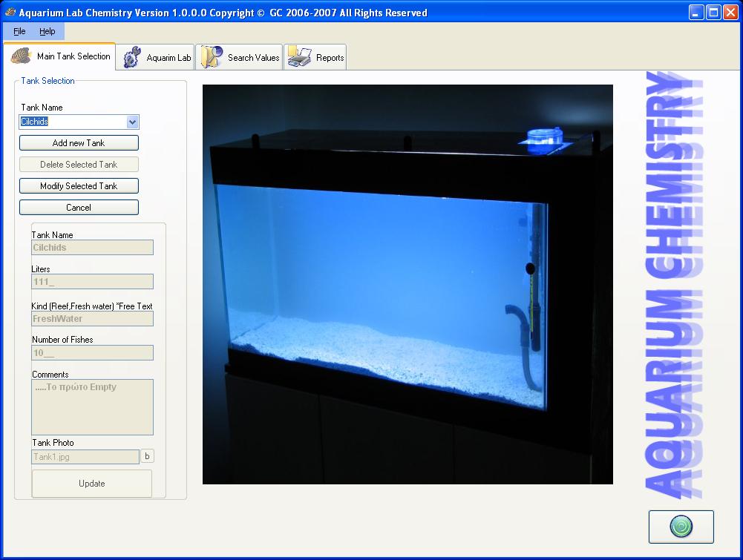Click the Add new Tank button
Viewport: 743px width, 560px height.
pyautogui.click(x=79, y=143)
